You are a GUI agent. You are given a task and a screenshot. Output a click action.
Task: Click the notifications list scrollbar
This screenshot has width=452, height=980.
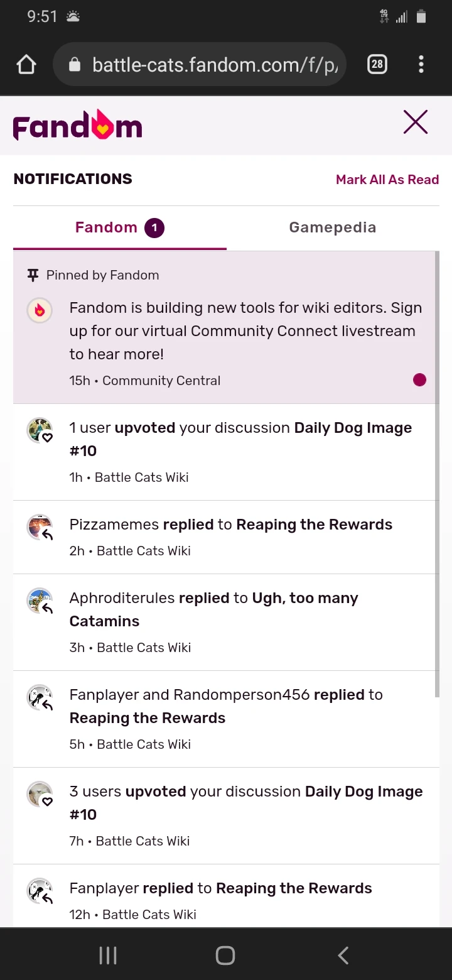(437, 471)
